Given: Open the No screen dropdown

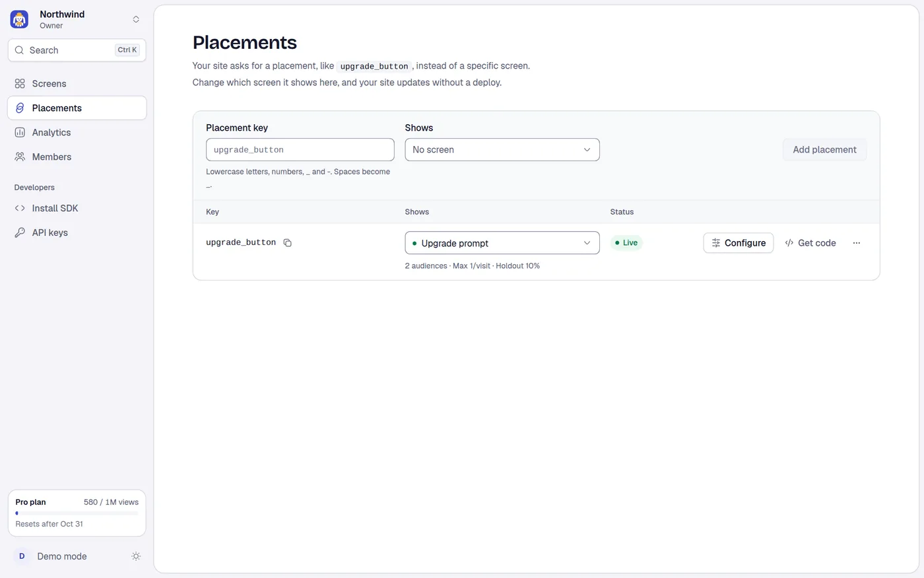Looking at the screenshot, I should (x=502, y=150).
